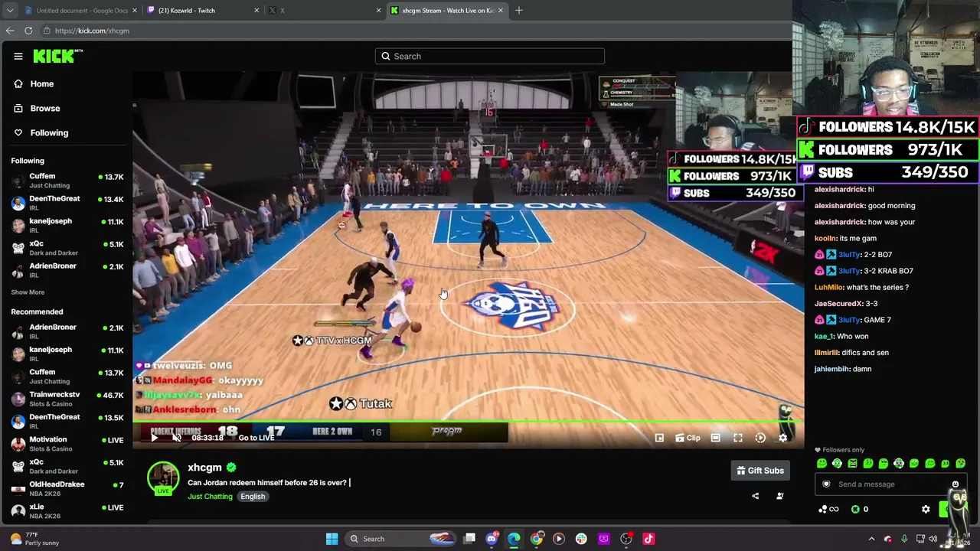Click the Kick search field
This screenshot has width=980, height=551.
pos(490,56)
